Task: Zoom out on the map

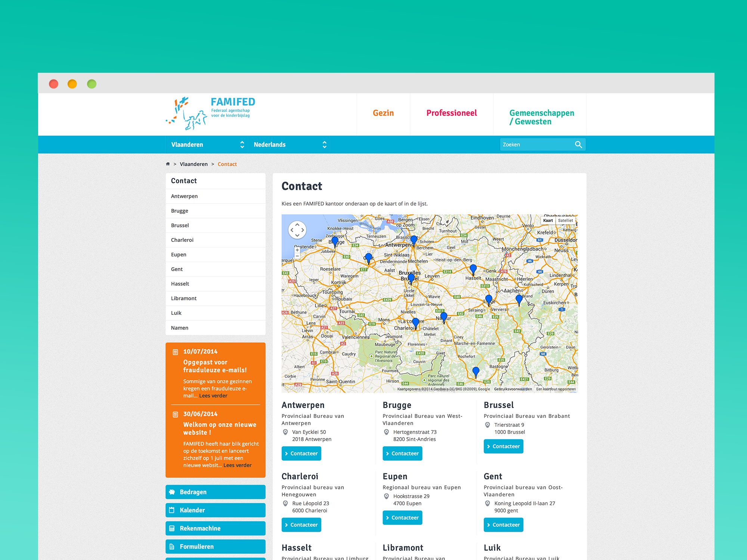Action: (297, 256)
